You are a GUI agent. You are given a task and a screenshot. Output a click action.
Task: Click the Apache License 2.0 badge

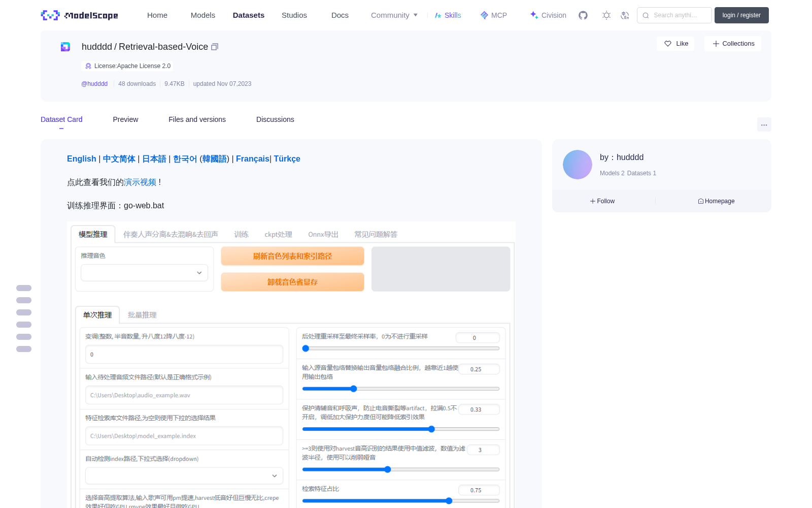click(127, 66)
